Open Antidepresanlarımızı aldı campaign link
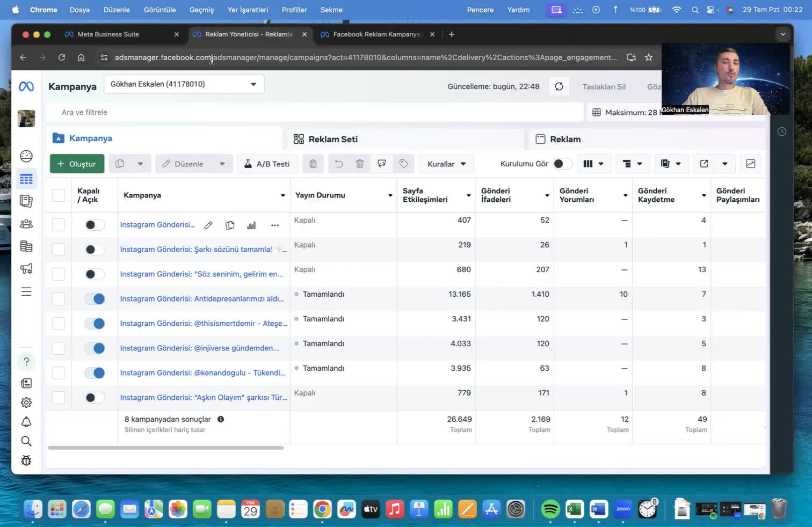The width and height of the screenshot is (812, 527). [x=201, y=299]
